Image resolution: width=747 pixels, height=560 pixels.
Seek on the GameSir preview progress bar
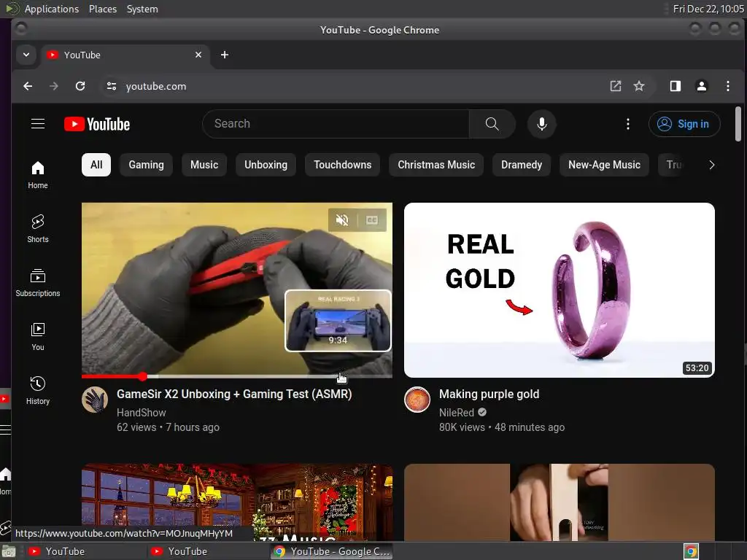tap(237, 377)
